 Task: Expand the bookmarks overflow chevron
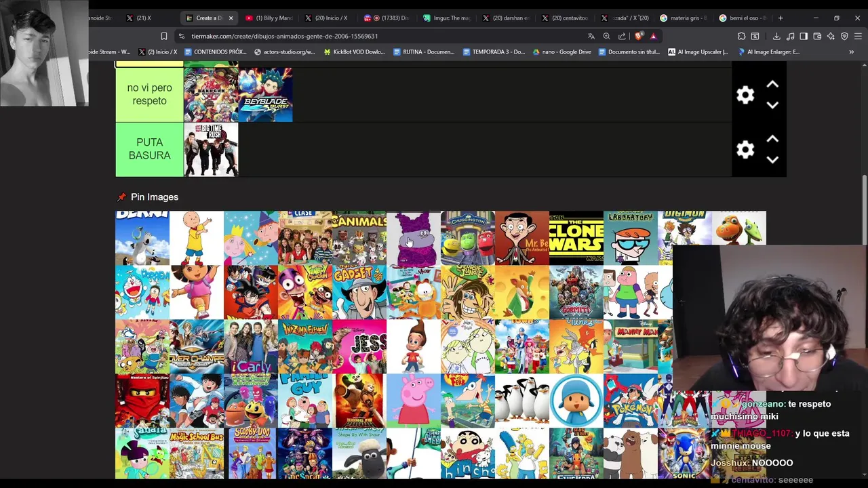pyautogui.click(x=852, y=52)
